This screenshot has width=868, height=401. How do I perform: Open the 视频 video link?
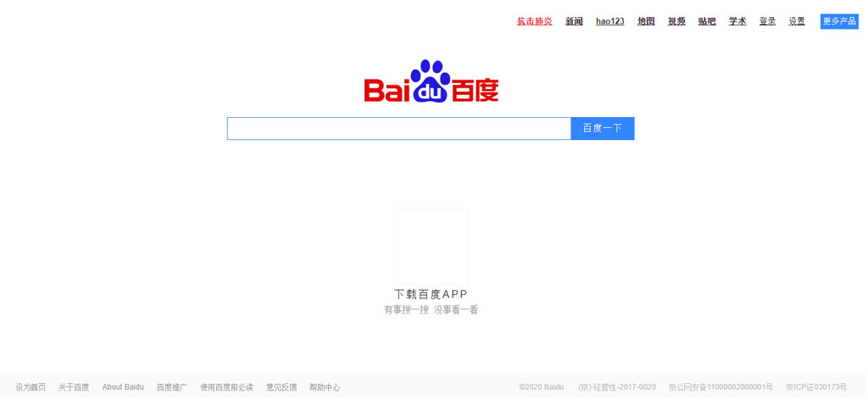click(676, 21)
